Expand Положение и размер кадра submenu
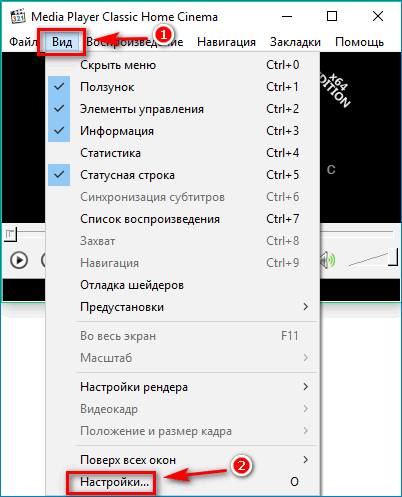The width and height of the screenshot is (402, 497). click(183, 431)
